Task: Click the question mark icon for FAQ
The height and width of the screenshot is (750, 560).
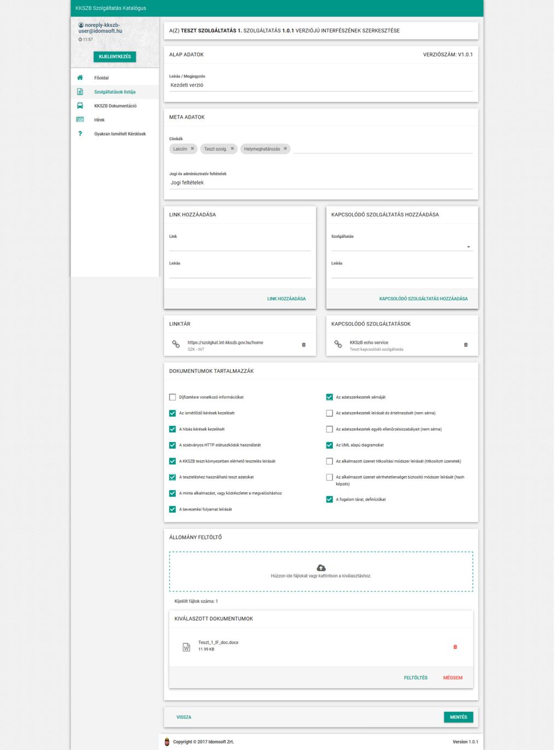Action: (x=80, y=133)
